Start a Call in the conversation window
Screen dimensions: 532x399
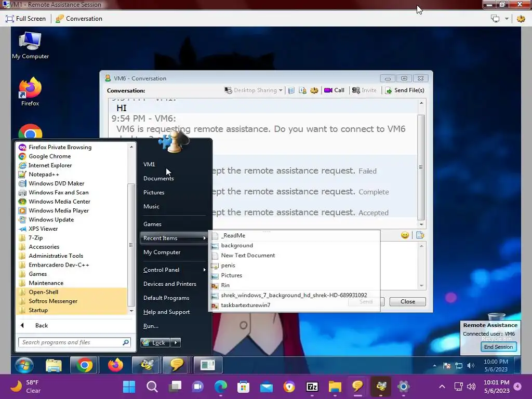click(334, 90)
